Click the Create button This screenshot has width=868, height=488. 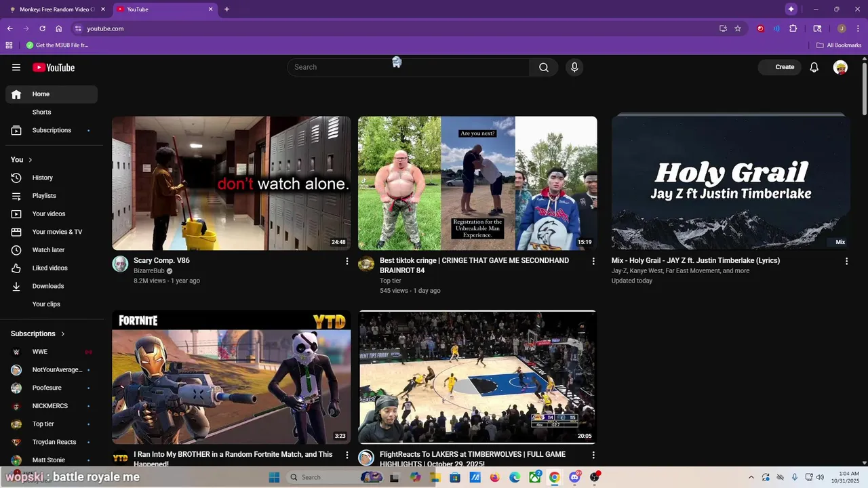780,67
